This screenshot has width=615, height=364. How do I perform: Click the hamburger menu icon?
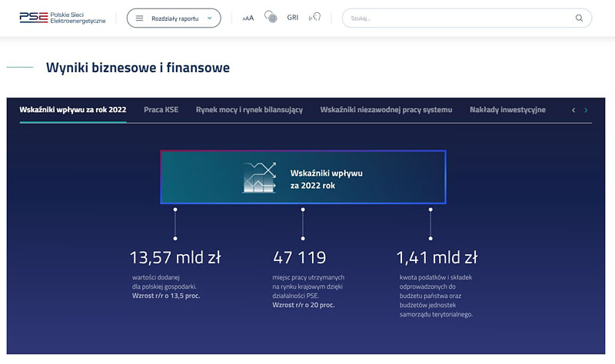140,18
